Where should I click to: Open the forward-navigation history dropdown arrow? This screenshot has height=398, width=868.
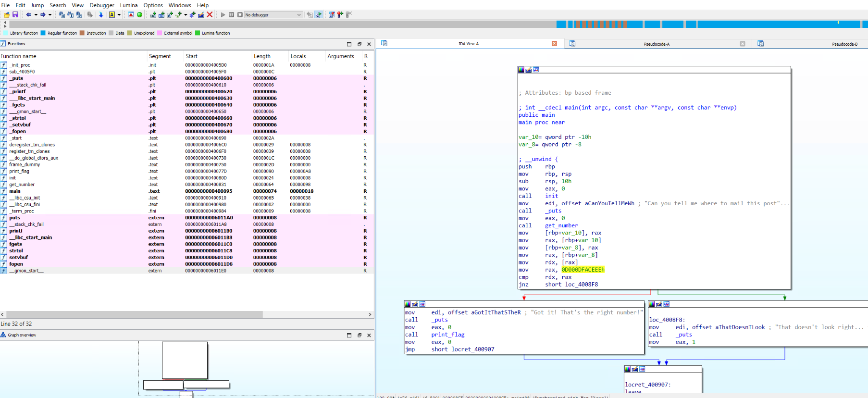pos(50,15)
